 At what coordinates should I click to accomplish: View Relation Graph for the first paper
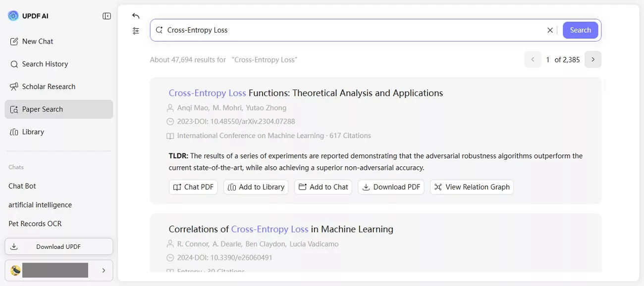pos(472,187)
